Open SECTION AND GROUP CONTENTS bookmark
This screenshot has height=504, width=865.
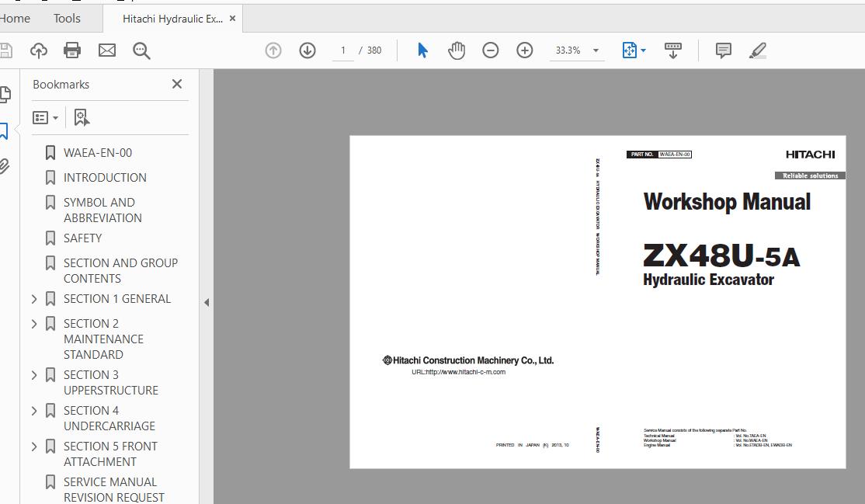pos(121,270)
